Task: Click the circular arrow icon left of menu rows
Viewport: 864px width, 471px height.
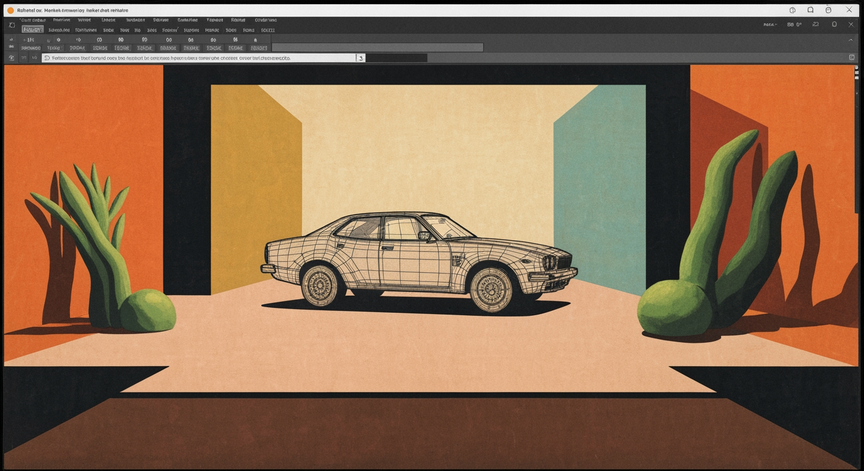Action: pyautogui.click(x=12, y=25)
